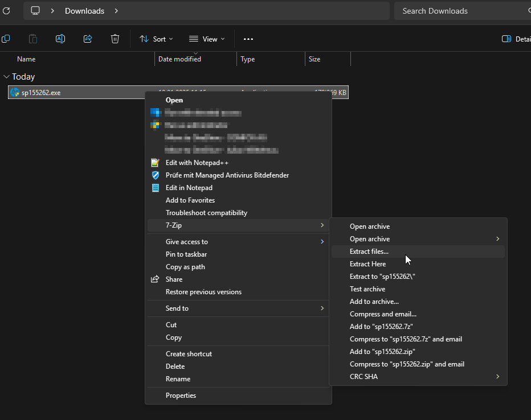Delete the file using the trash icon
Image resolution: width=531 pixels, height=420 pixels.
(x=115, y=39)
